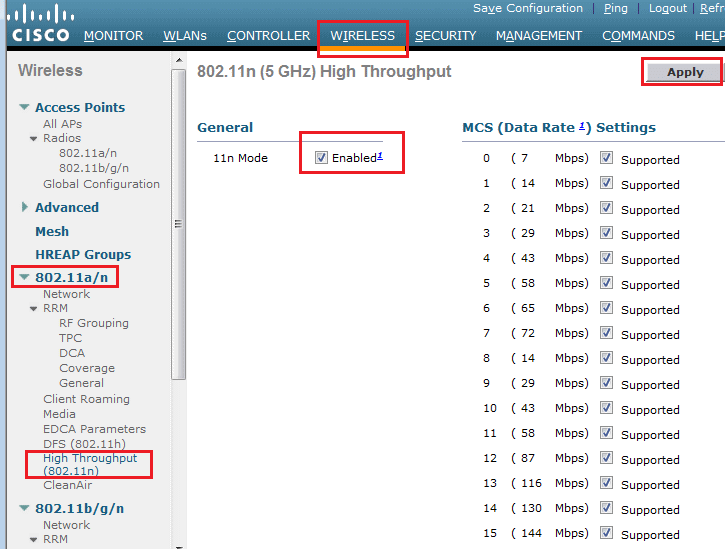Screen dimensions: 727x549
Task: Open Media settings page
Action: click(x=59, y=414)
